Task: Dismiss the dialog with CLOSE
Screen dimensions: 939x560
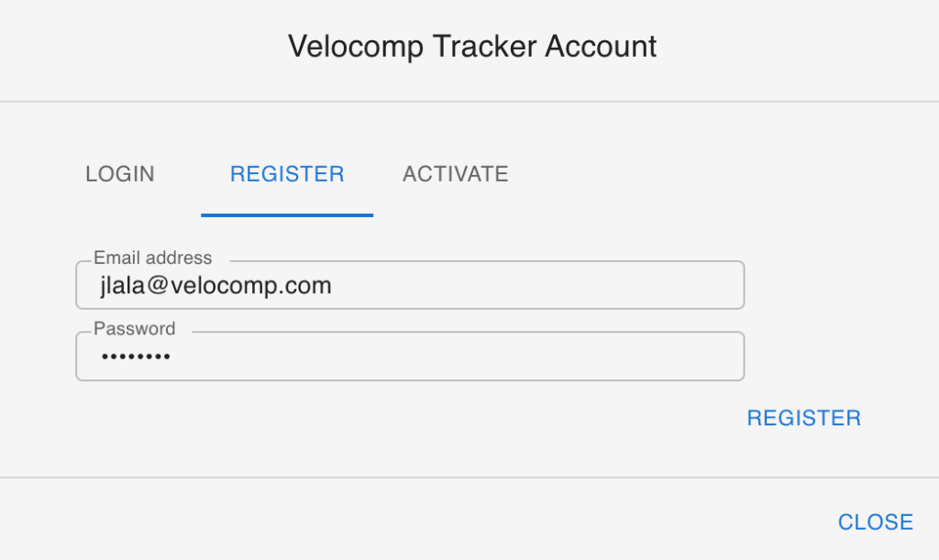Action: click(x=875, y=522)
